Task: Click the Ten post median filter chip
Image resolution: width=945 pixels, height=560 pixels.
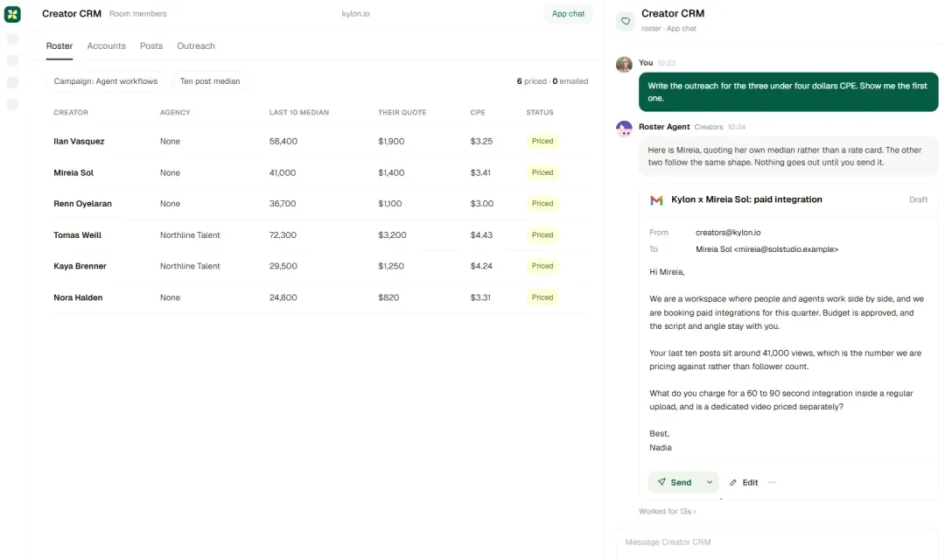Action: 210,81
